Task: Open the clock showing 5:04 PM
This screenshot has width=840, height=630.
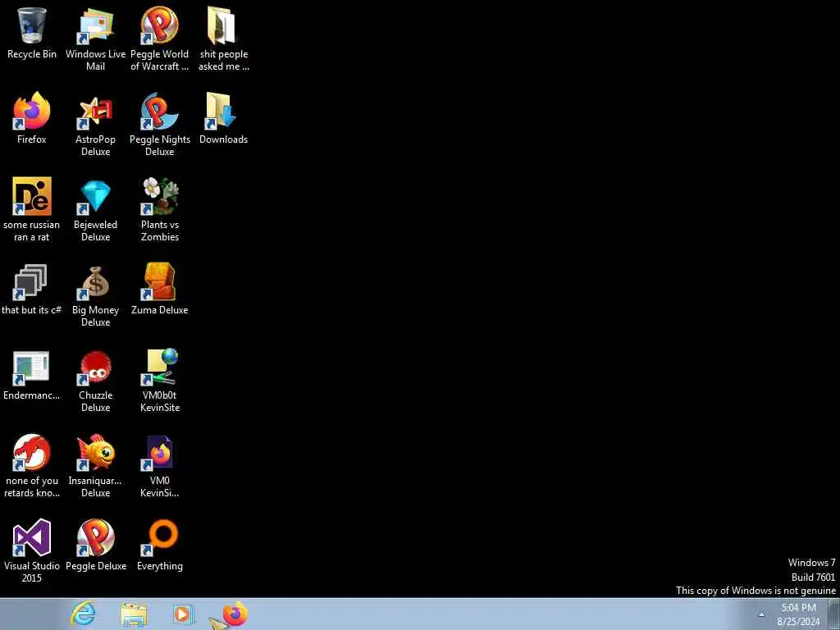Action: 798,614
